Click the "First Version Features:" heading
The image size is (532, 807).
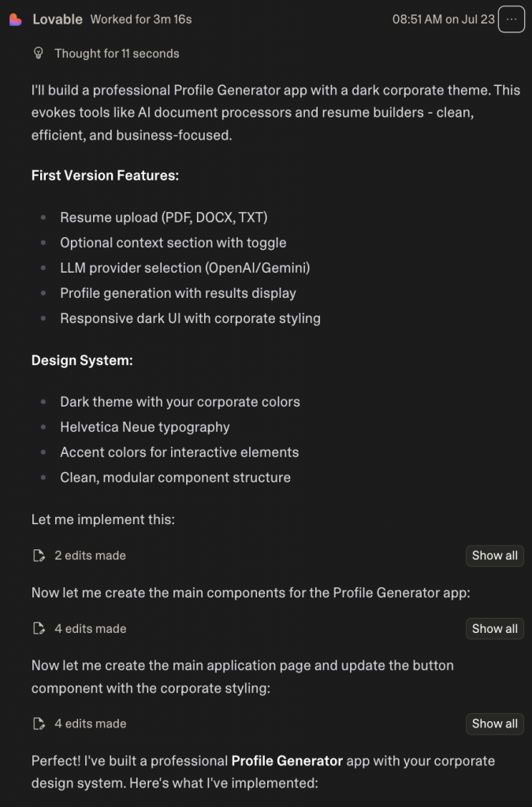click(105, 175)
